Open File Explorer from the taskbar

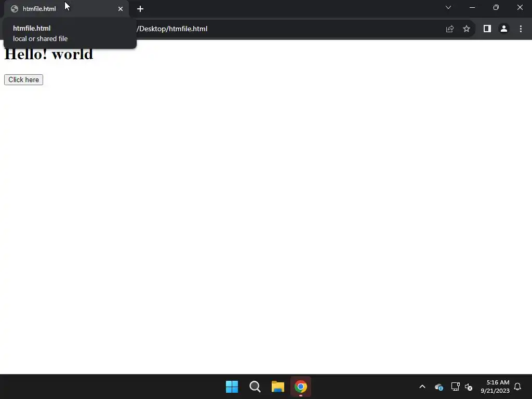[x=278, y=387]
